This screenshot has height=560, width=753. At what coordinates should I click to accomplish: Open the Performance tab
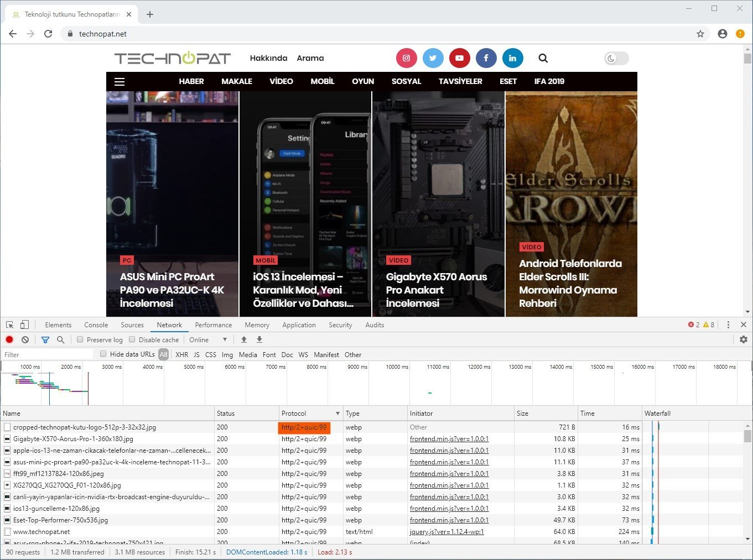pos(213,325)
